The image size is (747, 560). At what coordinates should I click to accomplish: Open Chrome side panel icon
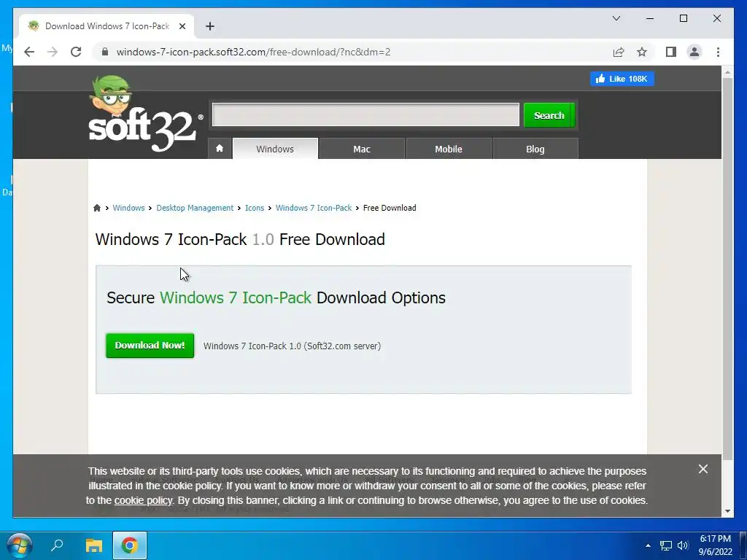(671, 52)
